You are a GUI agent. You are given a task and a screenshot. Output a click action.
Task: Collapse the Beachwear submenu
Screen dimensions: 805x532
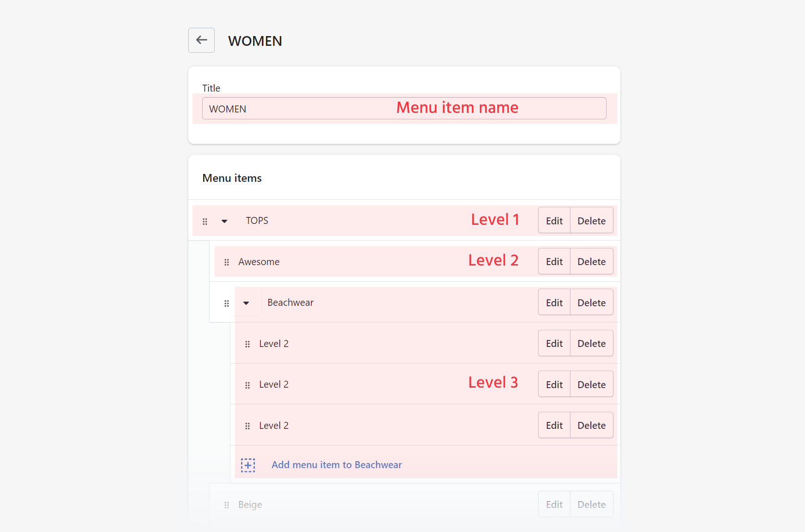pyautogui.click(x=246, y=303)
